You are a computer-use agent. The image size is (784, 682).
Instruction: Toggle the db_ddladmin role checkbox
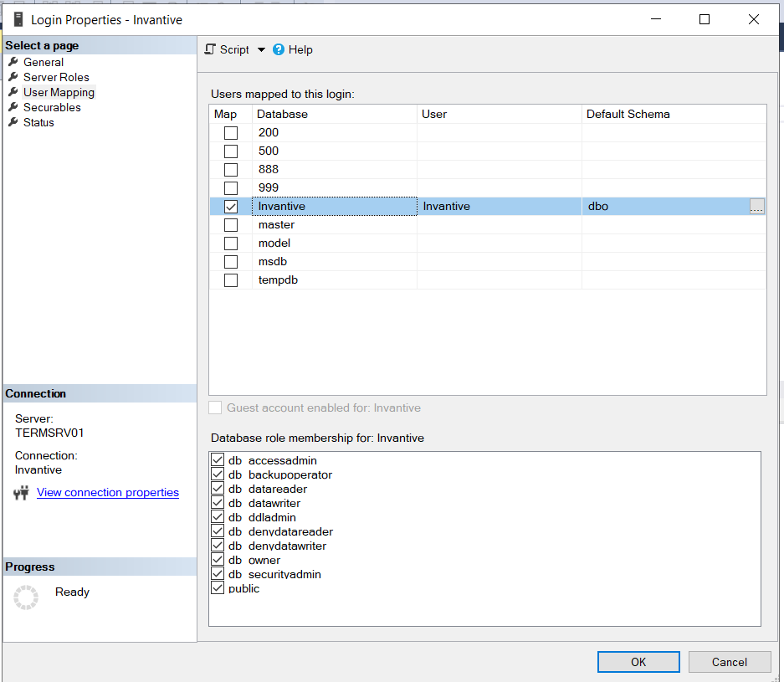click(x=218, y=516)
